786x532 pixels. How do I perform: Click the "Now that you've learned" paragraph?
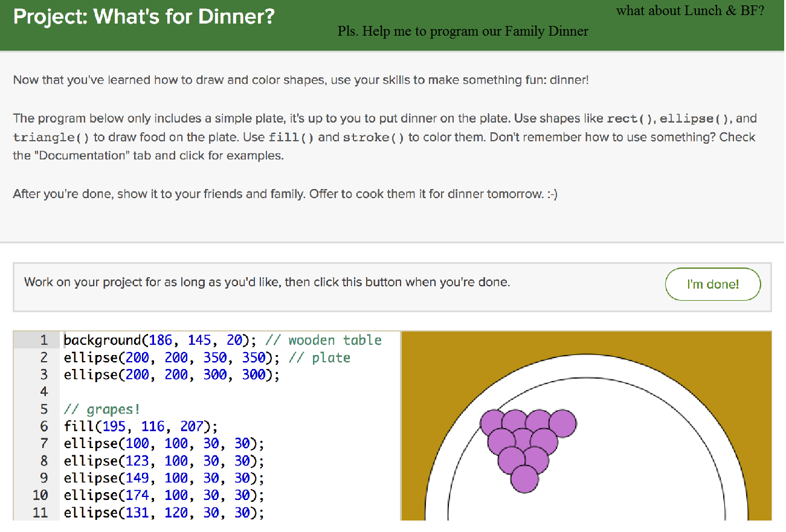pos(301,80)
